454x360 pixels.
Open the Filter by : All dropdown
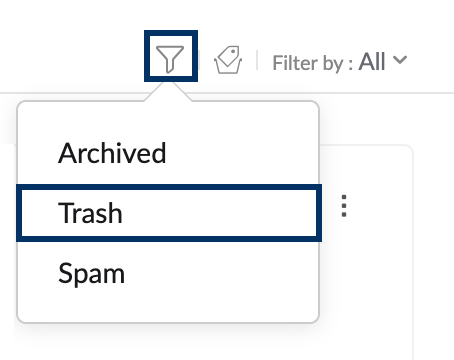(340, 62)
